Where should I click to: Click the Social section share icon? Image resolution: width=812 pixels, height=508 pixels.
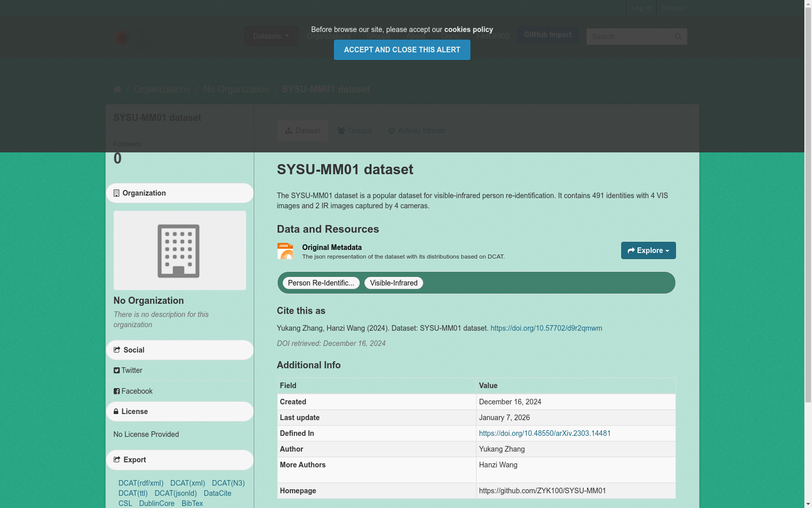(x=117, y=350)
